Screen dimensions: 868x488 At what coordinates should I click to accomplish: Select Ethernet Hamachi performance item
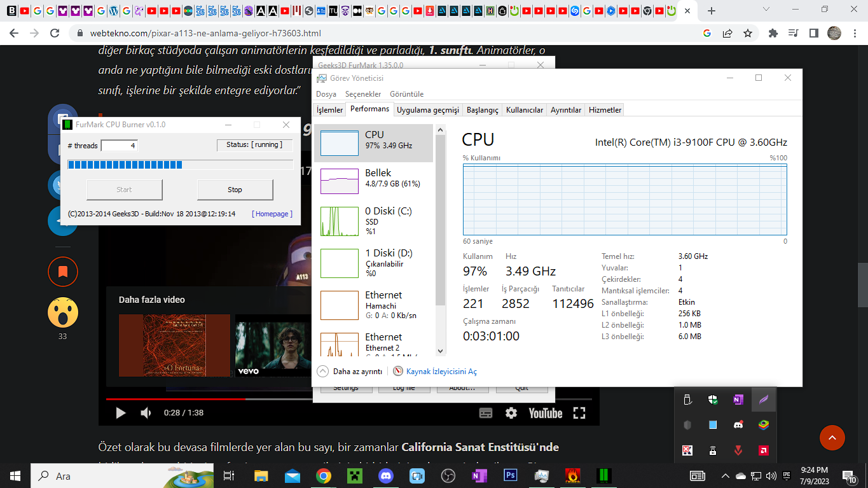point(374,305)
